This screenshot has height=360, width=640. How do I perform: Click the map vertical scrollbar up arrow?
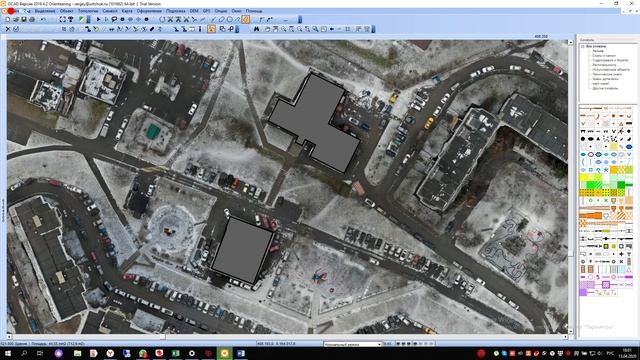tap(571, 42)
